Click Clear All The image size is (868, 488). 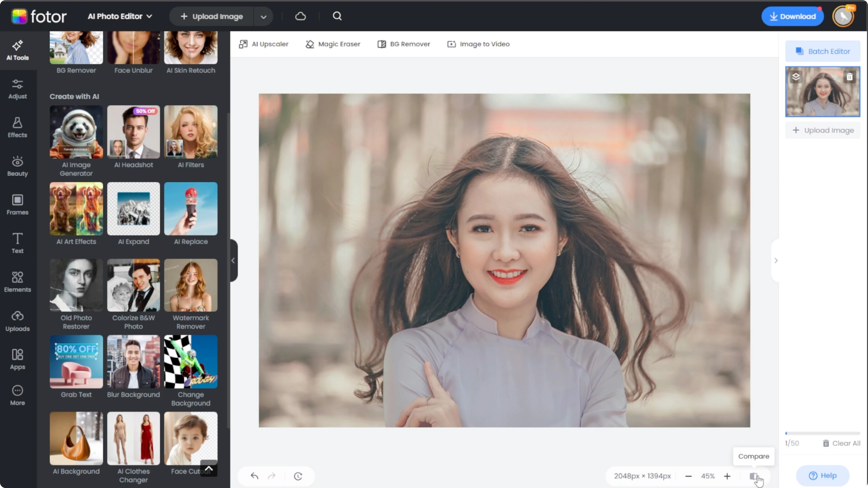tap(841, 443)
